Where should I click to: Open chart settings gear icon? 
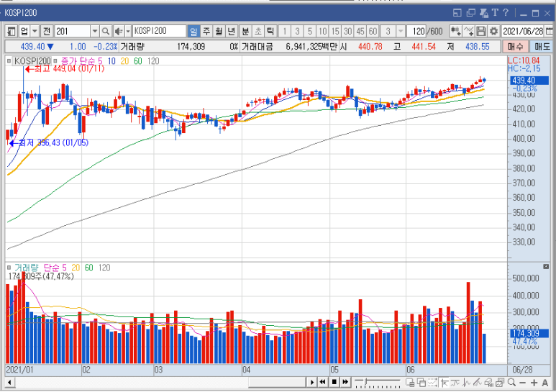[x=493, y=31]
